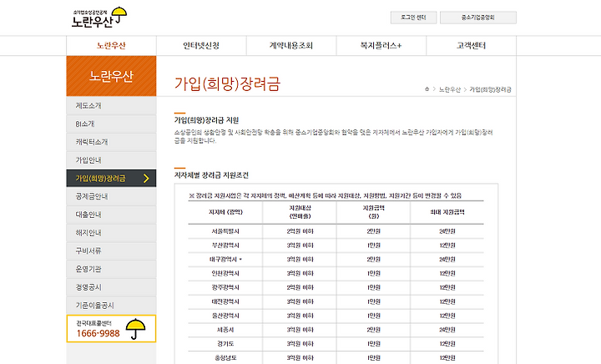Open the 인터넷신청 navigation tab
601x364 pixels.
coord(201,46)
